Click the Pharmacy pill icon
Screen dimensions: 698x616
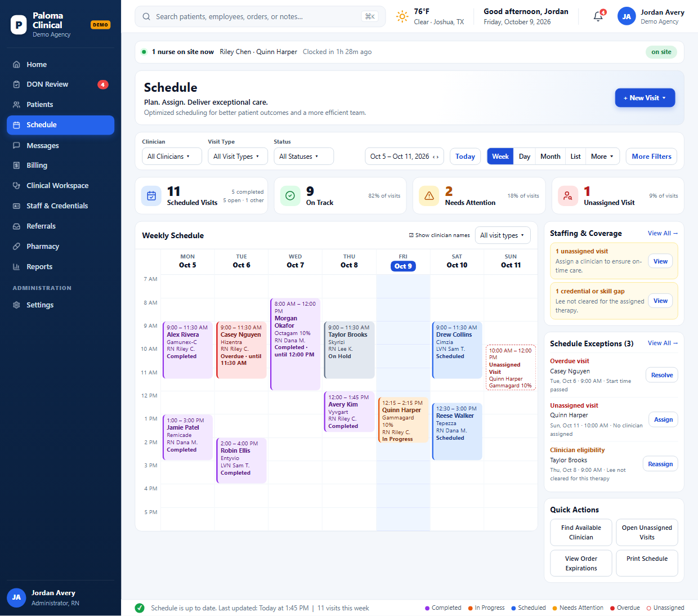(16, 247)
